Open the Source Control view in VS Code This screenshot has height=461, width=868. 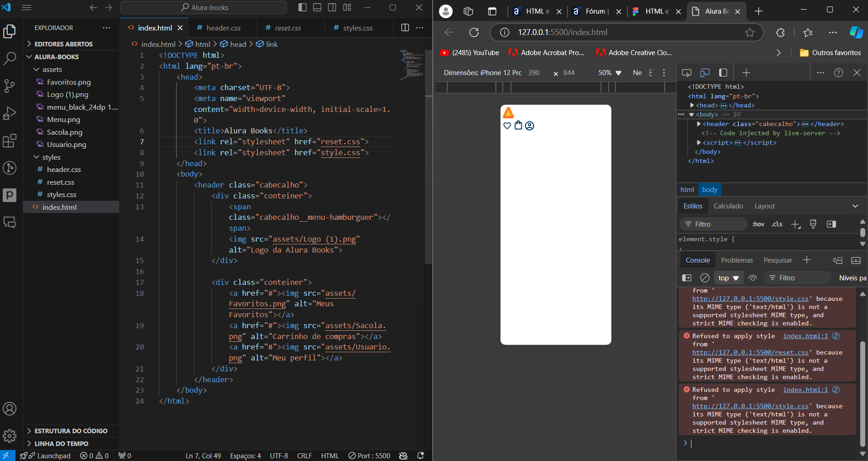pyautogui.click(x=10, y=86)
